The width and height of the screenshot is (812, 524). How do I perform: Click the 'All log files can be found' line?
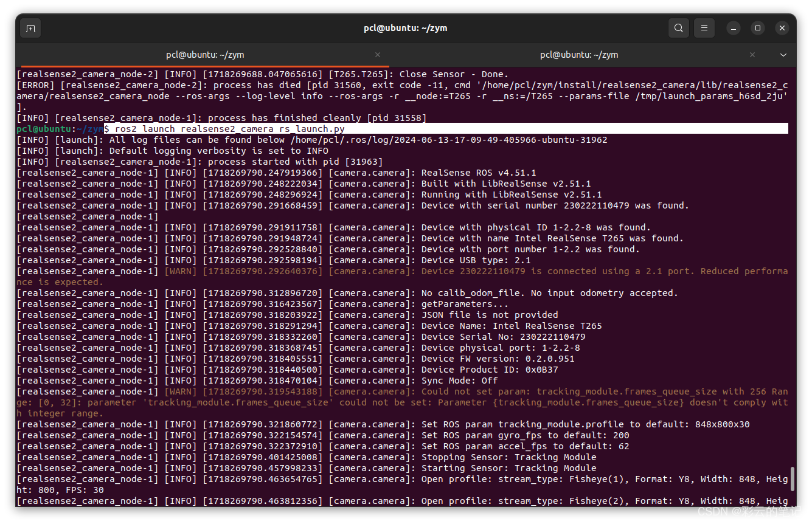pyautogui.click(x=312, y=140)
